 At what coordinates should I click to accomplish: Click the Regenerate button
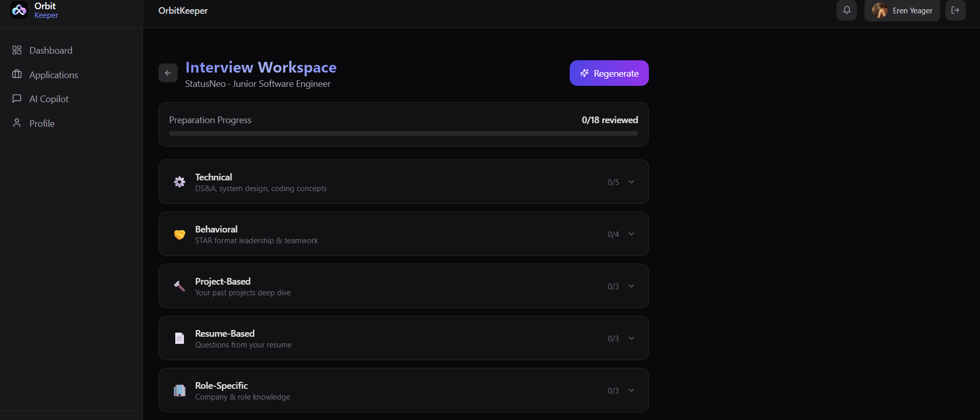pyautogui.click(x=609, y=73)
